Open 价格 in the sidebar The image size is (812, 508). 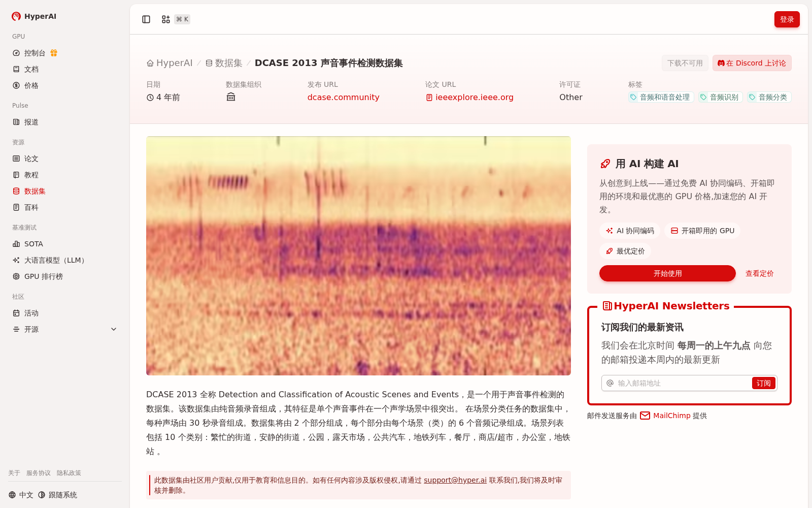65,85
